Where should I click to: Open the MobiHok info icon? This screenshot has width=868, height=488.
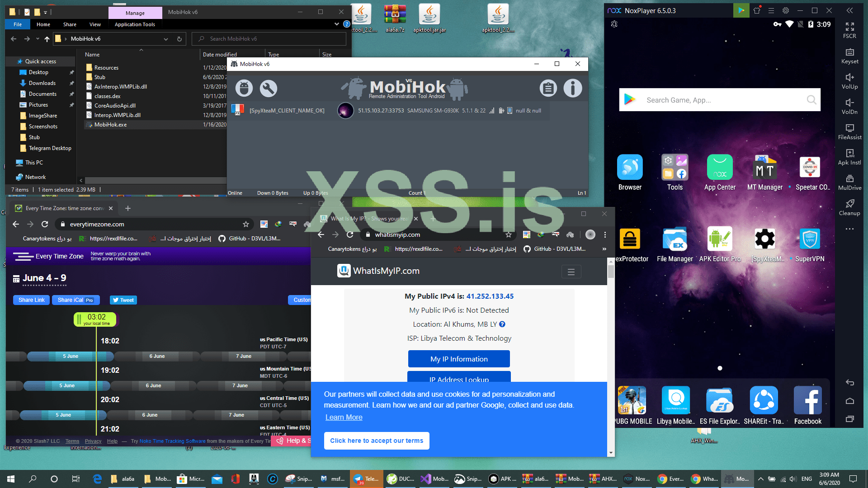572,88
